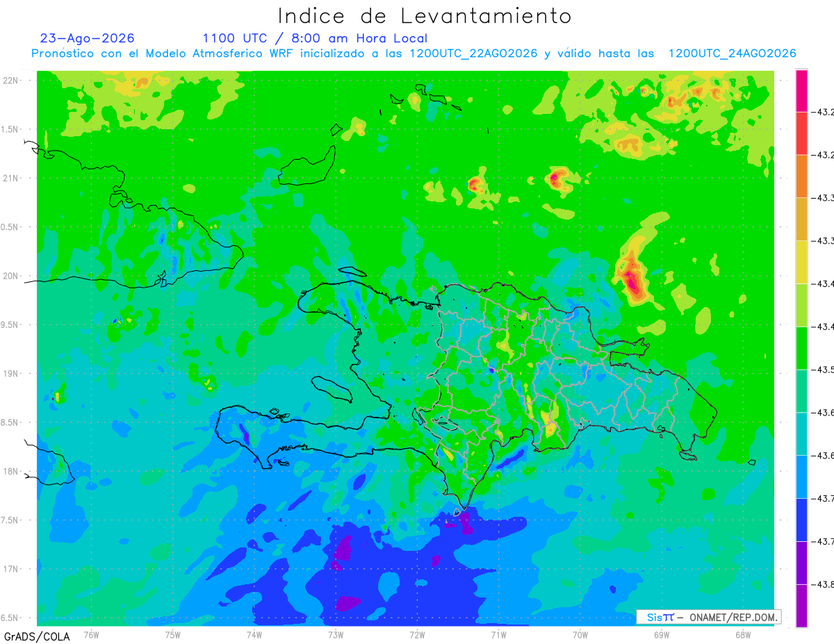
Task: Click the '21N' latitude label
Action: pos(12,178)
